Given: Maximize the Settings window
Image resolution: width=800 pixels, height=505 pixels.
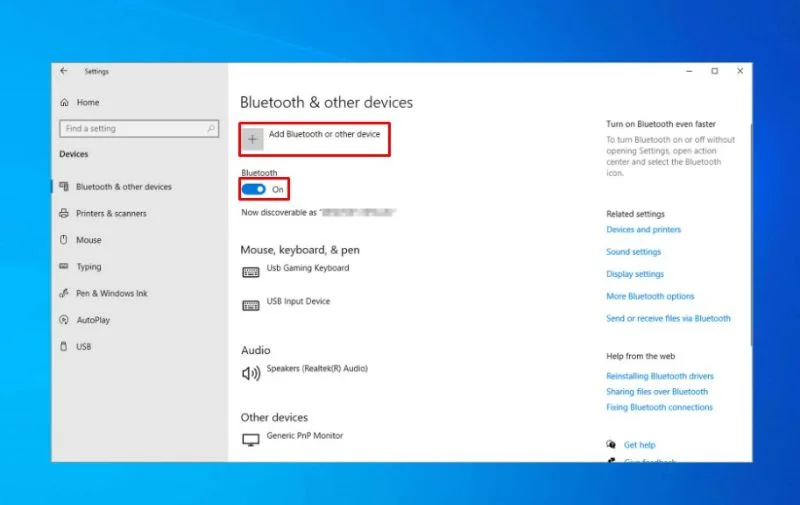Looking at the screenshot, I should [715, 71].
